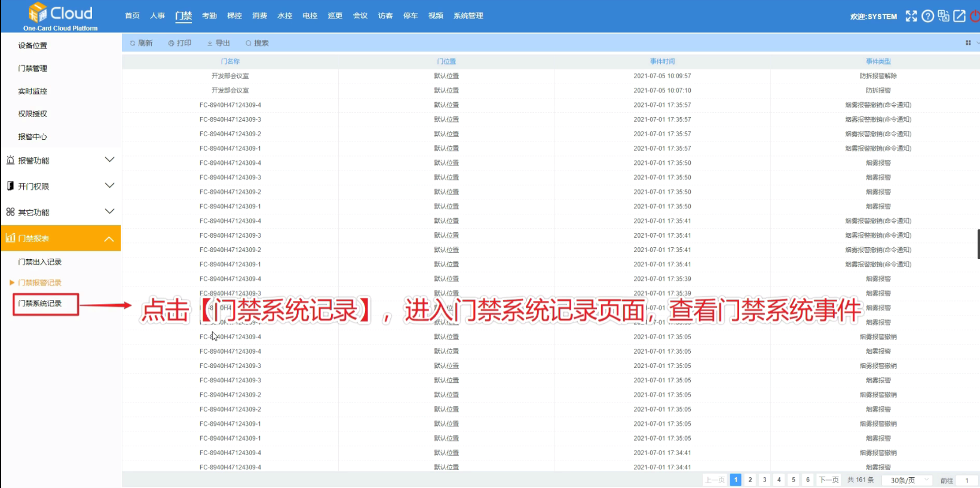This screenshot has width=980, height=488.
Task: Click the 下一页 next page button
Action: pos(829,480)
